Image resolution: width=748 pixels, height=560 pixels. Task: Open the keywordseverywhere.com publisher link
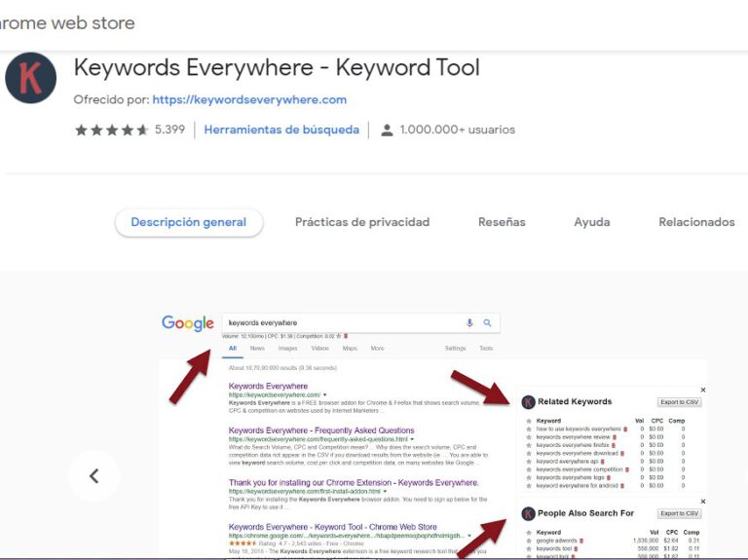[x=249, y=99]
